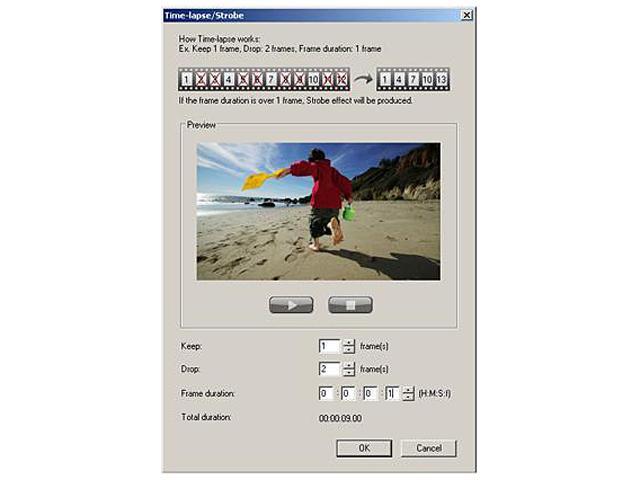The image size is (640, 480).
Task: Increase the Drop frames value
Action: click(x=349, y=366)
